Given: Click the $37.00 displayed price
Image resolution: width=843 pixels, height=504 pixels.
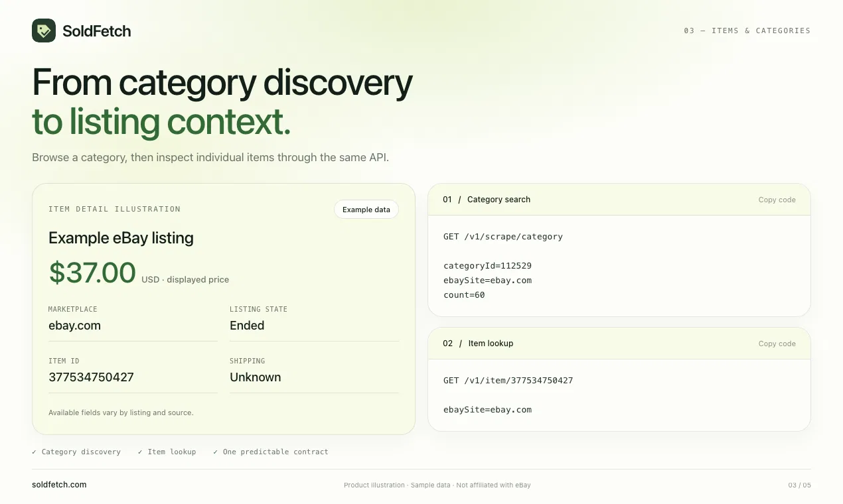Looking at the screenshot, I should 92,273.
